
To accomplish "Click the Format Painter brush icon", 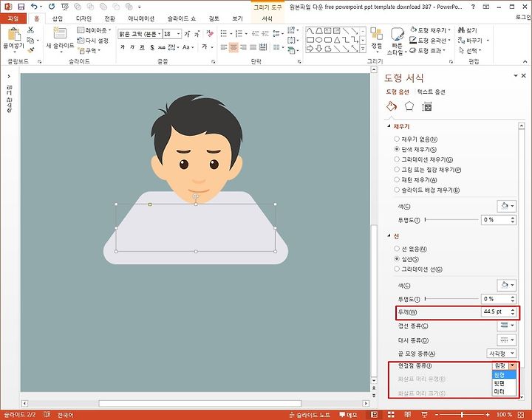I will (30, 50).
